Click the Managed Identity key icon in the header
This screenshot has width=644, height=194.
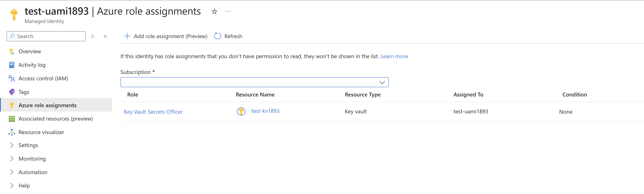pyautogui.click(x=14, y=14)
